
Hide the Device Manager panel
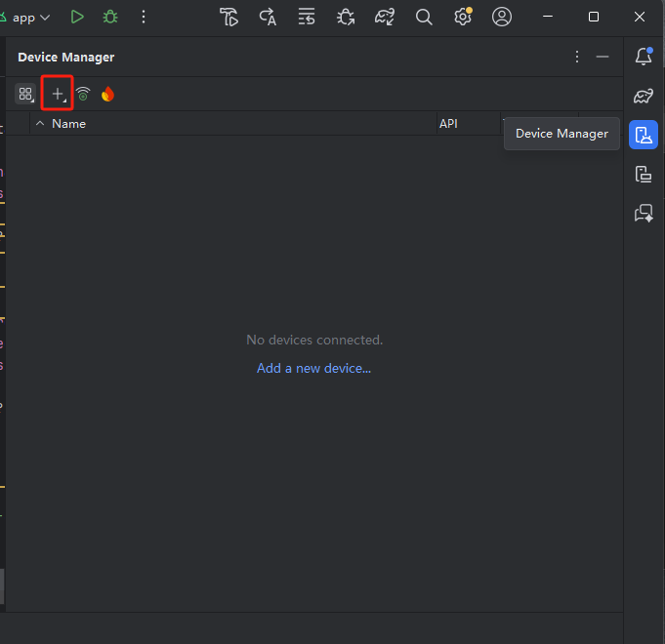[603, 57]
